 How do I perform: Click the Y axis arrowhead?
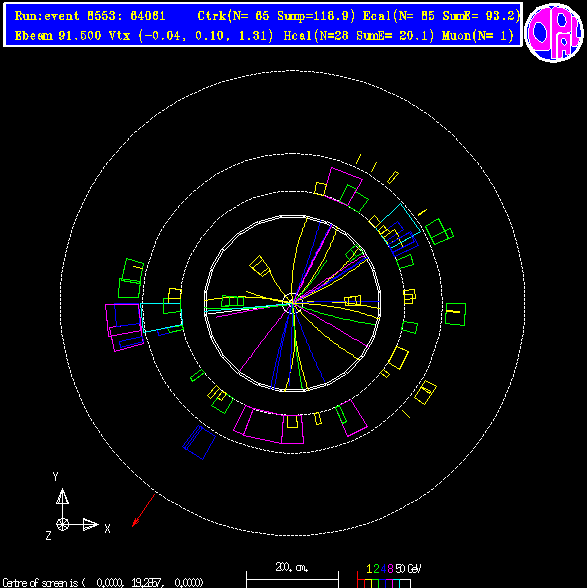coord(63,496)
